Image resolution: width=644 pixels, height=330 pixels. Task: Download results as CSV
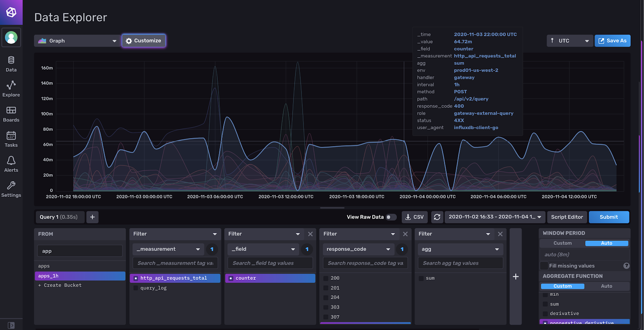click(414, 217)
